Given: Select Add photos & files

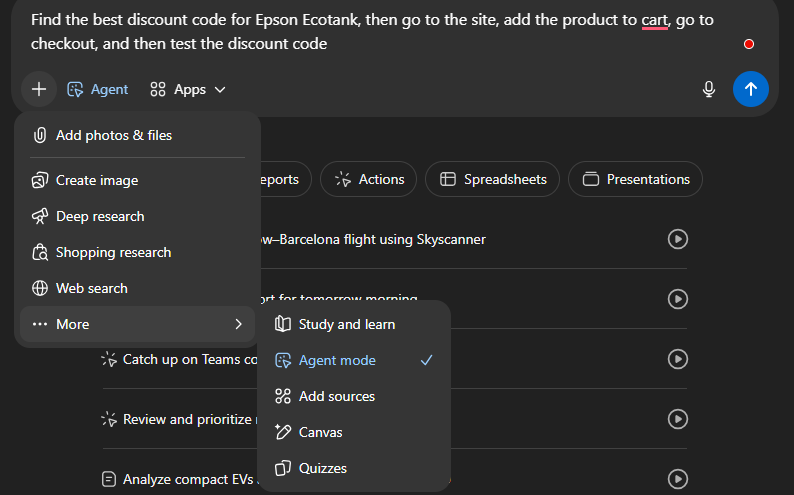Looking at the screenshot, I should click(x=137, y=135).
